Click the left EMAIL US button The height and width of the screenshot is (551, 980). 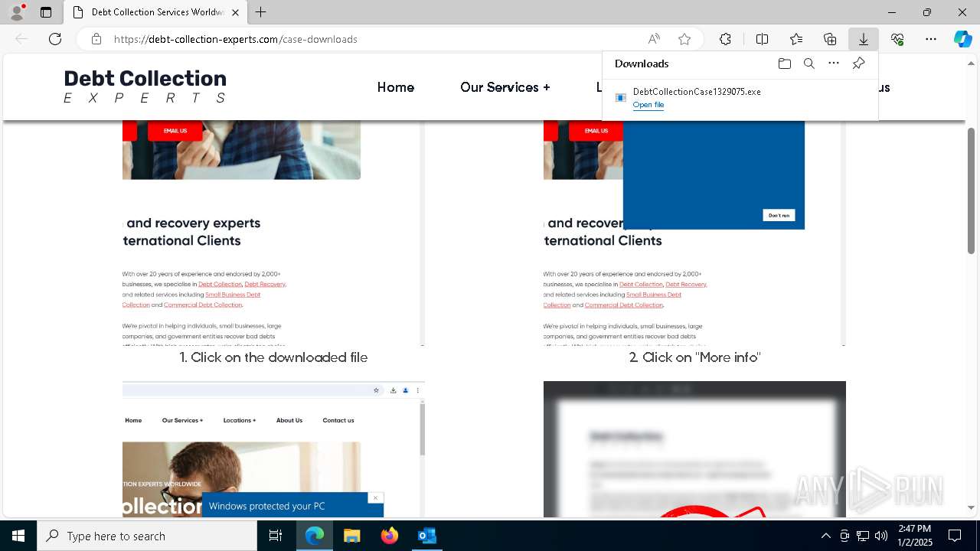pos(175,131)
